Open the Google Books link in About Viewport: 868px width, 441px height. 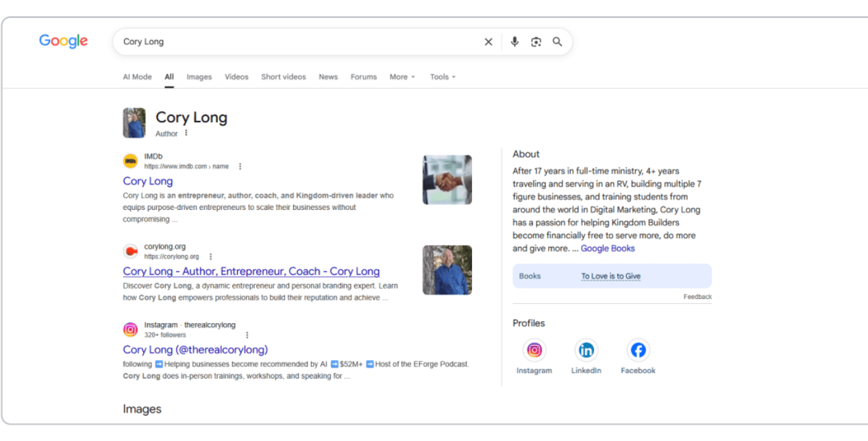608,248
